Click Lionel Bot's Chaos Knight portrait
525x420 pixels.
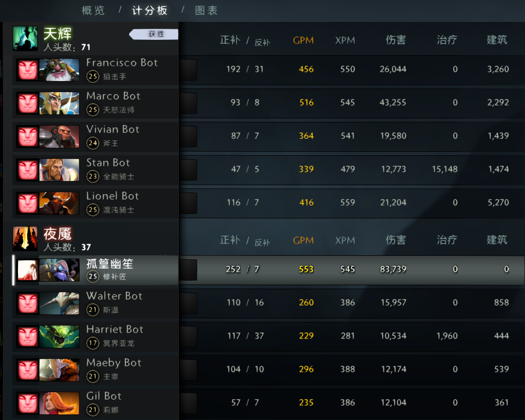tap(59, 204)
